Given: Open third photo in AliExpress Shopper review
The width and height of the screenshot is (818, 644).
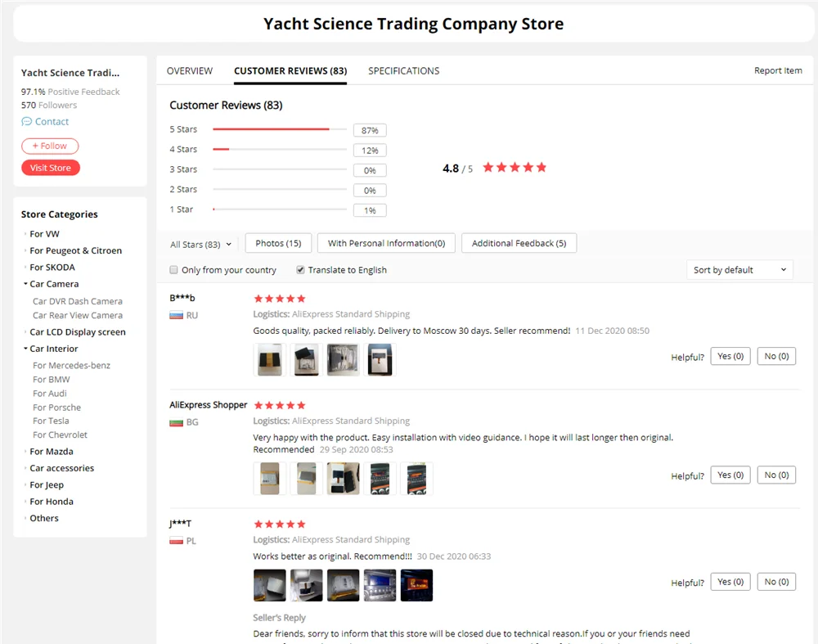Looking at the screenshot, I should click(x=343, y=479).
